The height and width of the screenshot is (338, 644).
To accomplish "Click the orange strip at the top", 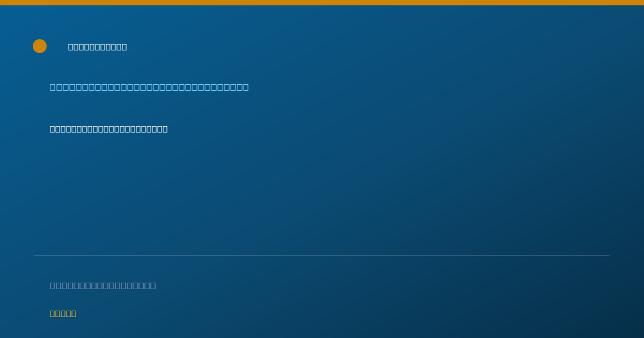I will tap(322, 3).
